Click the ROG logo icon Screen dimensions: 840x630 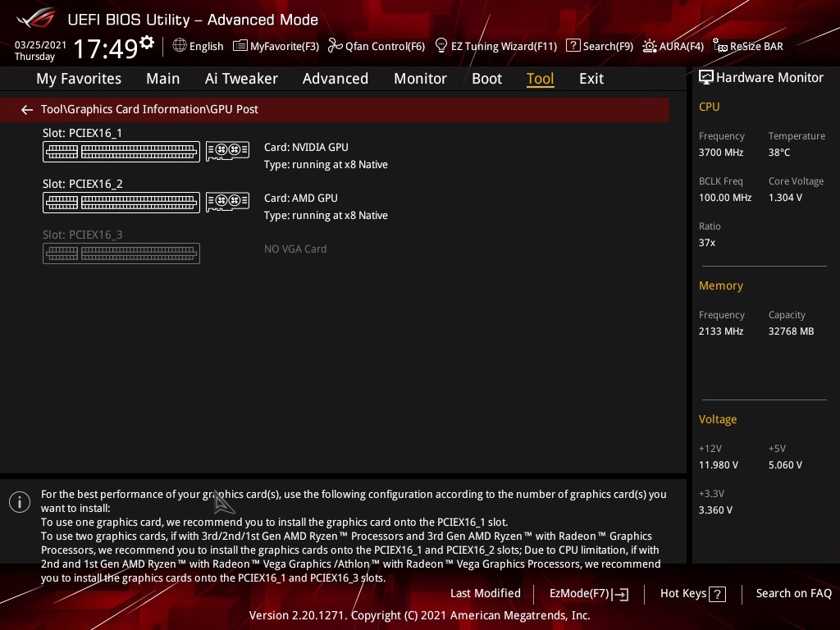coord(36,19)
